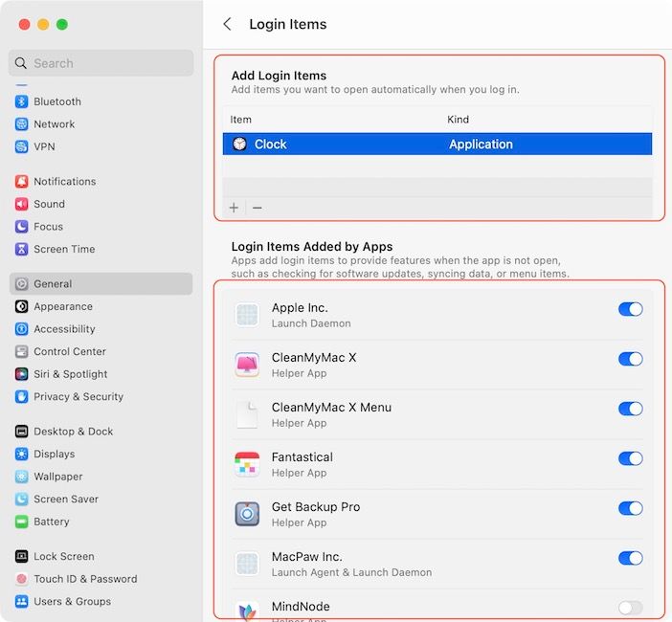Click the CleanMyMac X app icon
The height and width of the screenshot is (622, 672).
pos(247,365)
